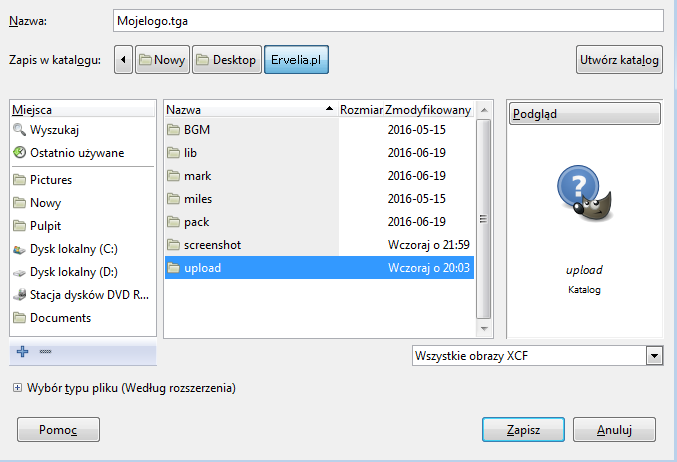Screen dimensions: 677x462
Task: Click the BGM folder icon
Action: (173, 130)
